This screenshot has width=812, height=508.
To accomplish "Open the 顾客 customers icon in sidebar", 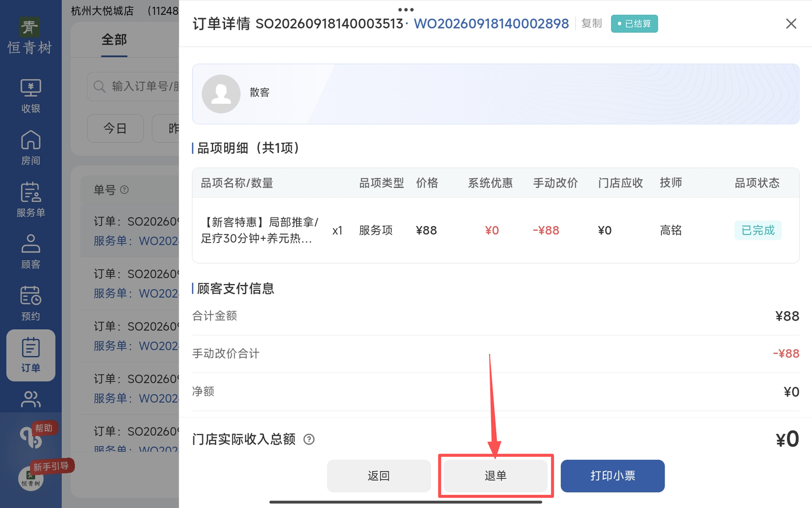I will (31, 251).
